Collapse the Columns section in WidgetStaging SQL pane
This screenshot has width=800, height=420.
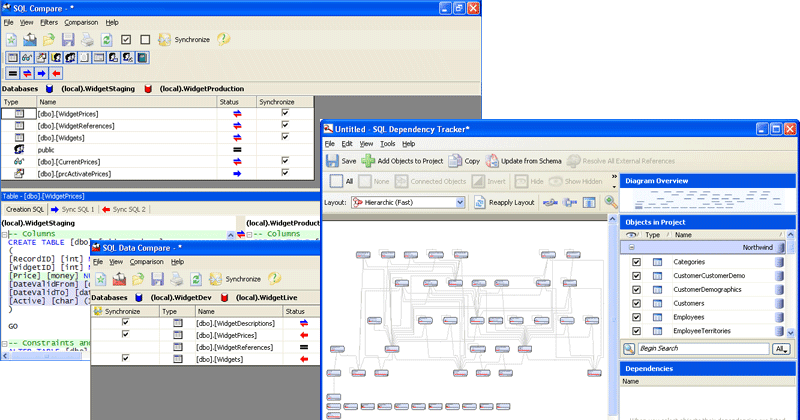tap(5, 234)
